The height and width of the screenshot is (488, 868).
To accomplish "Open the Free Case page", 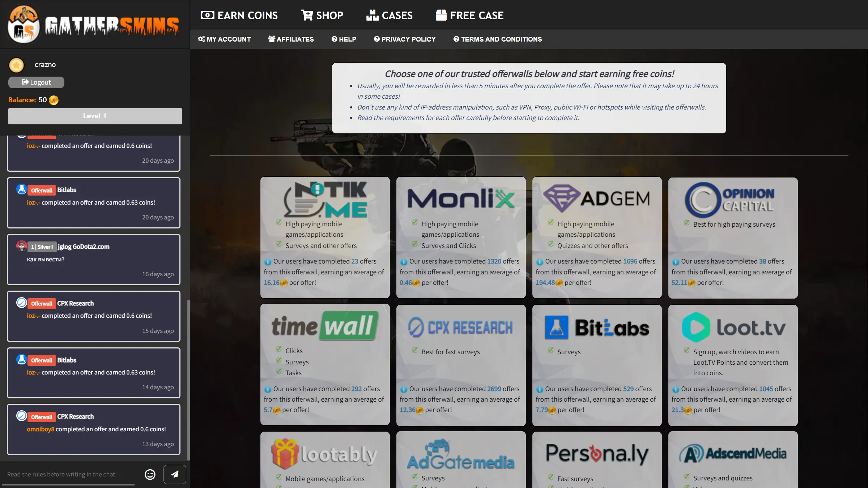I will click(469, 15).
